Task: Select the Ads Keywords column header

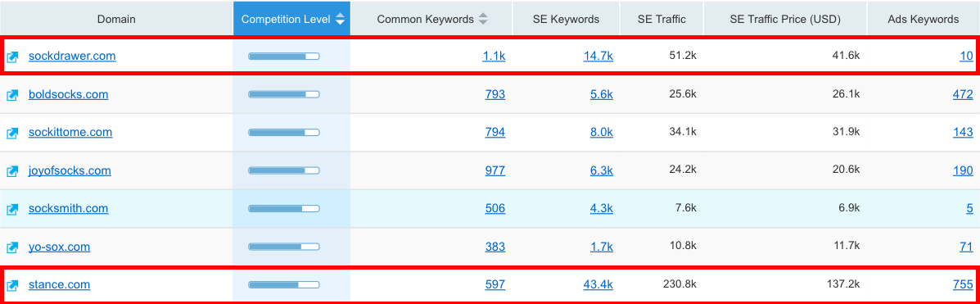Action: [924, 19]
